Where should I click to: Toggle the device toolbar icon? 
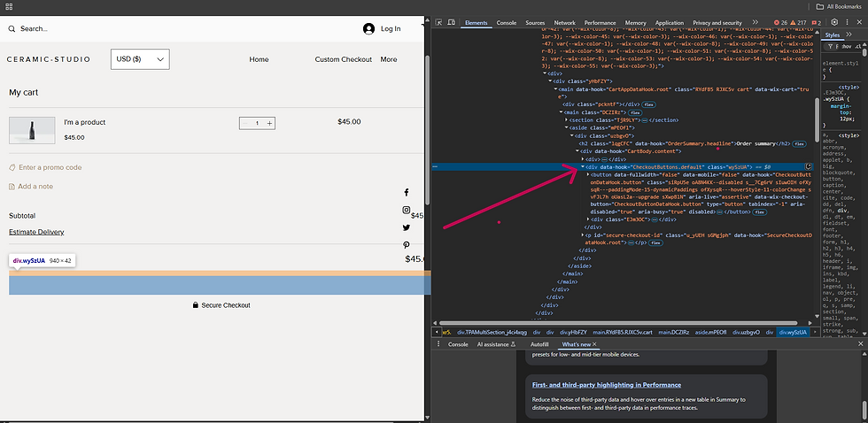coord(451,23)
